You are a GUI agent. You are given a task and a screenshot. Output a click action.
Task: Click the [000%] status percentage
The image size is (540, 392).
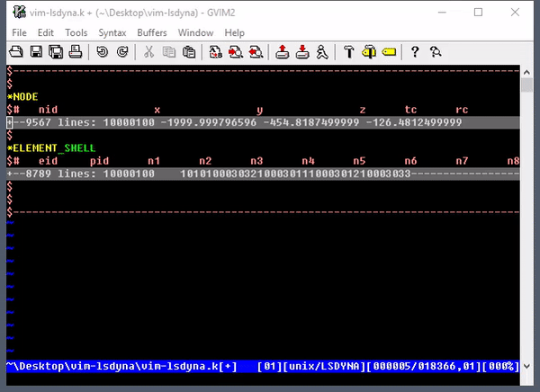500,366
